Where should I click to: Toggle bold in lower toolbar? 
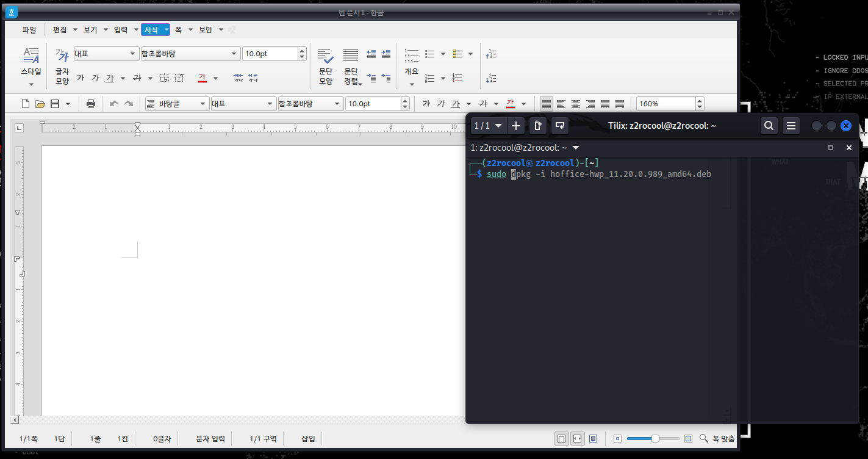pos(426,104)
